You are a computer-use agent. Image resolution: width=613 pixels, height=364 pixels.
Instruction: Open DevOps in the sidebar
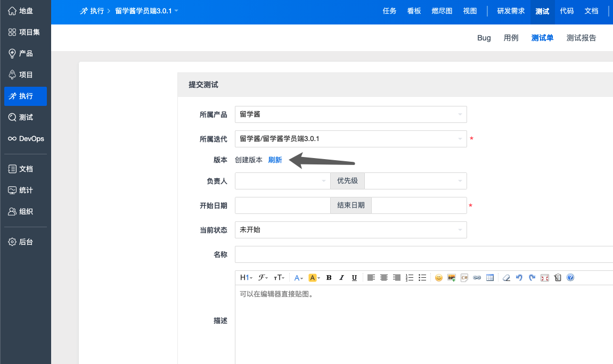(26, 139)
